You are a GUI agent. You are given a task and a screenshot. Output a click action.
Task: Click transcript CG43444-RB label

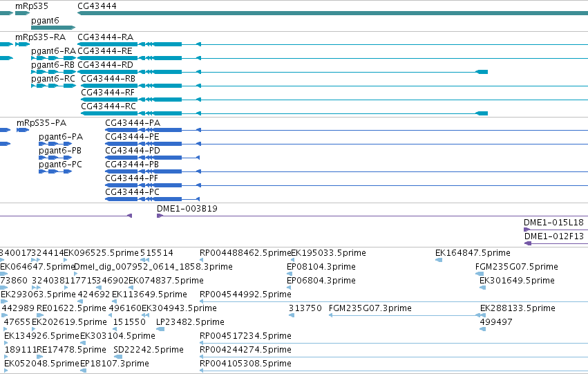pos(108,78)
